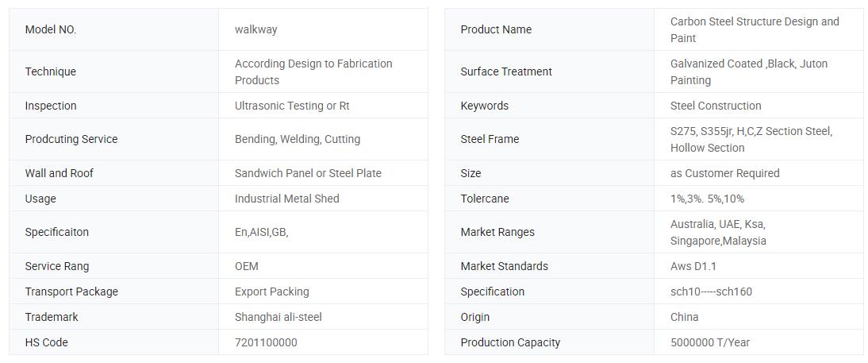Select 'Carbon Steel Structure Design and Paint' text
Viewport: 868px width, 363px height.
tap(755, 30)
